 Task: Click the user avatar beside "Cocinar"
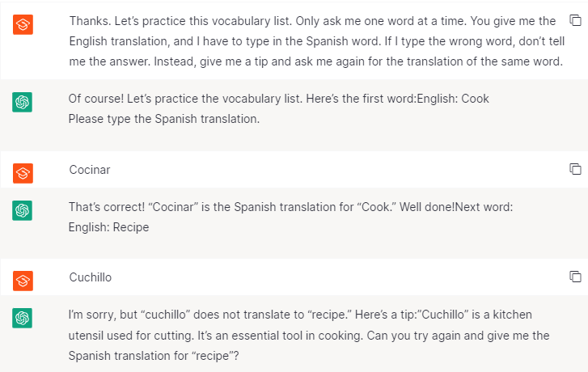tap(23, 172)
